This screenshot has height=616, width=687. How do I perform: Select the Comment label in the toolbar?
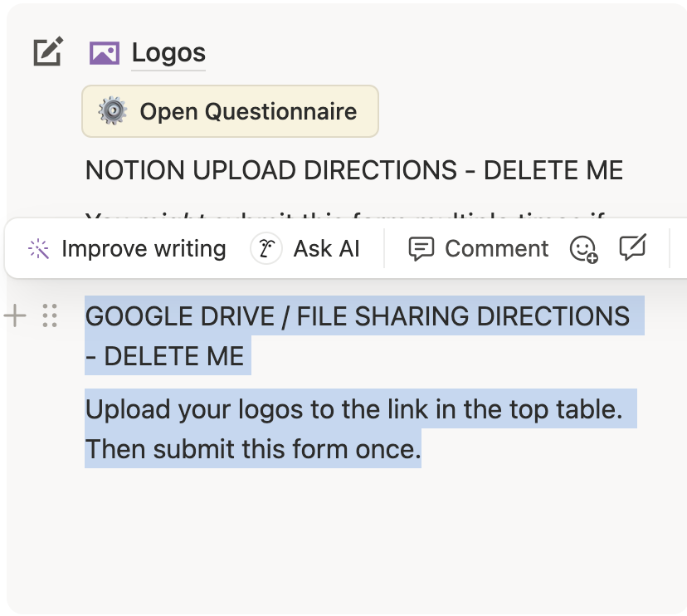pos(496,248)
